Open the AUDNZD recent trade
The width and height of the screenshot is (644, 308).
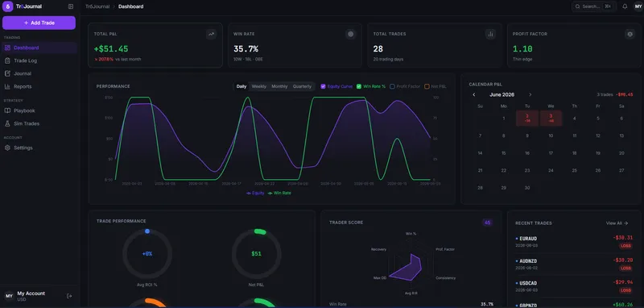pos(574,264)
